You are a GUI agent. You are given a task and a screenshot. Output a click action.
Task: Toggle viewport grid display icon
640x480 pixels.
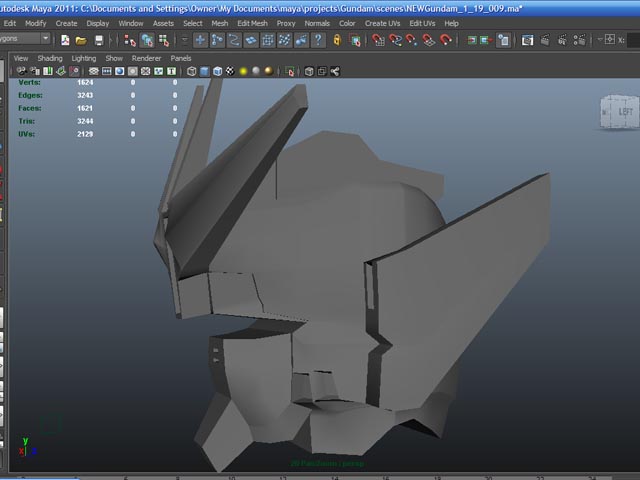(x=93, y=71)
